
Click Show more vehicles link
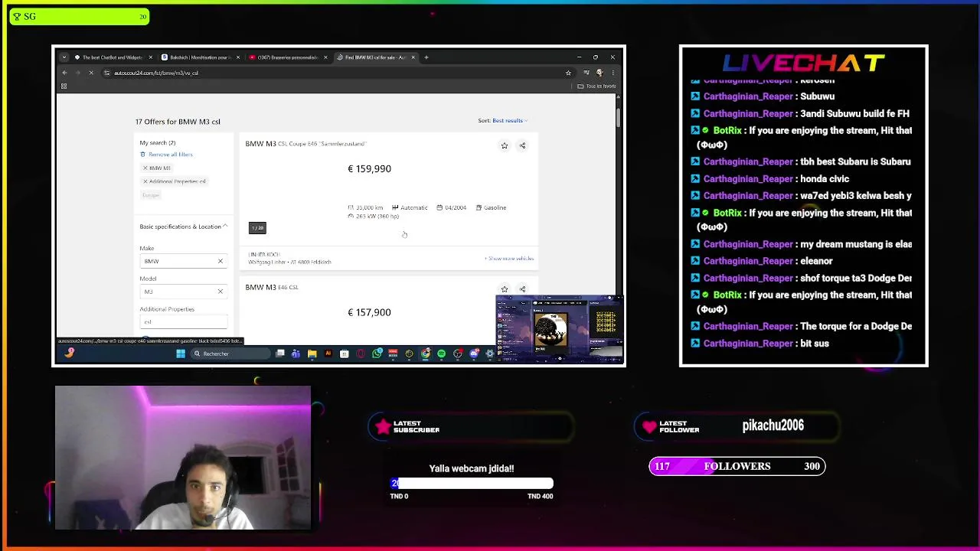click(508, 259)
